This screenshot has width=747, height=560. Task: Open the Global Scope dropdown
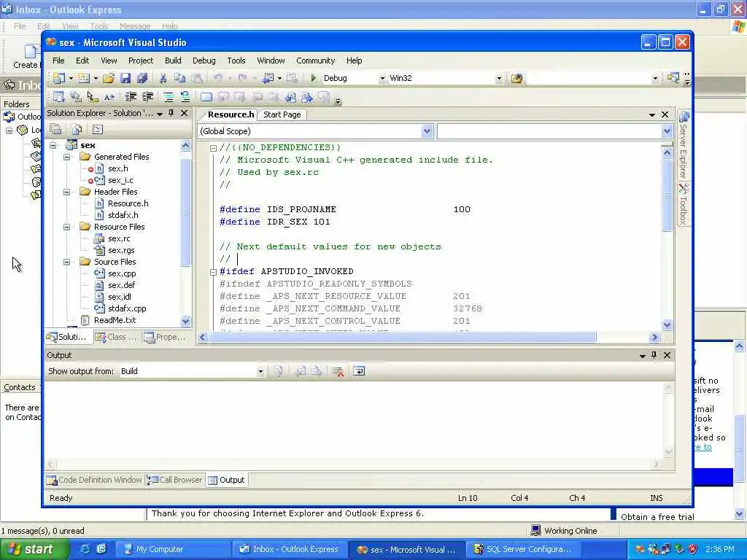click(x=427, y=131)
